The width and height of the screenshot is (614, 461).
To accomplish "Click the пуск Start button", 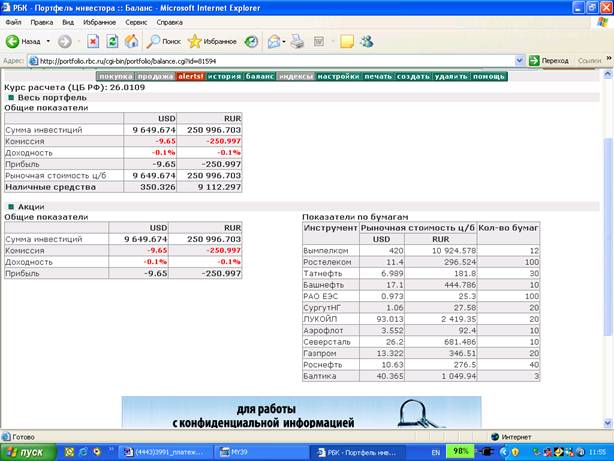I will coord(28,452).
